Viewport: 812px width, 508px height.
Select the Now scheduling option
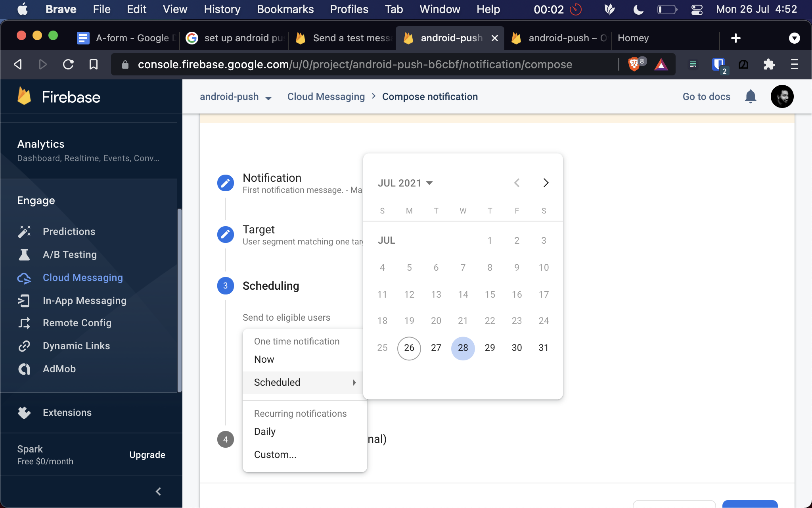click(x=264, y=359)
